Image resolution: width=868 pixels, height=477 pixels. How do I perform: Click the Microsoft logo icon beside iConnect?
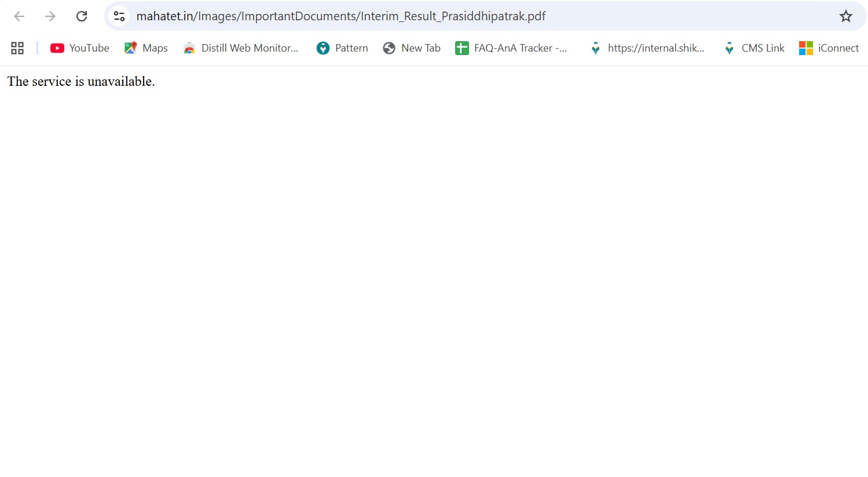[x=805, y=48]
